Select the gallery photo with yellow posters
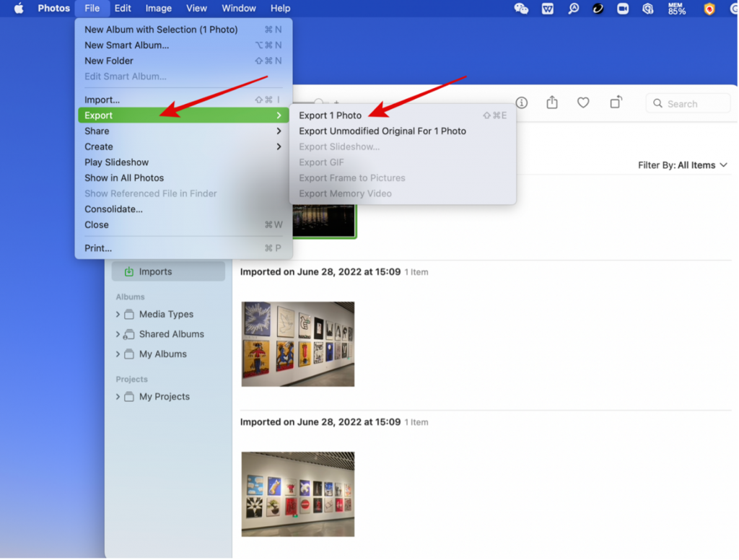The image size is (739, 560). tap(297, 344)
